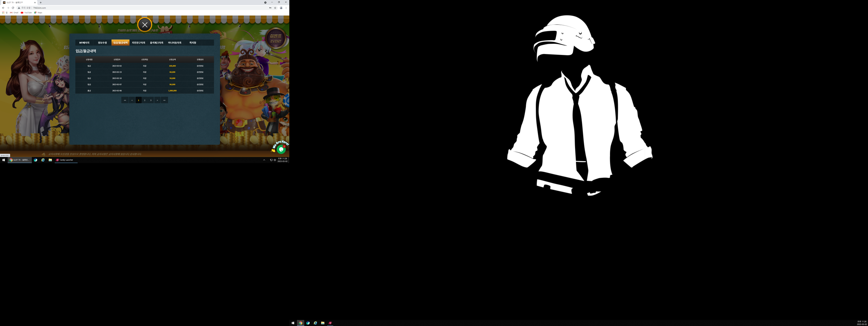
Task: Open the Gmail bookmark
Action: pyautogui.click(x=14, y=13)
